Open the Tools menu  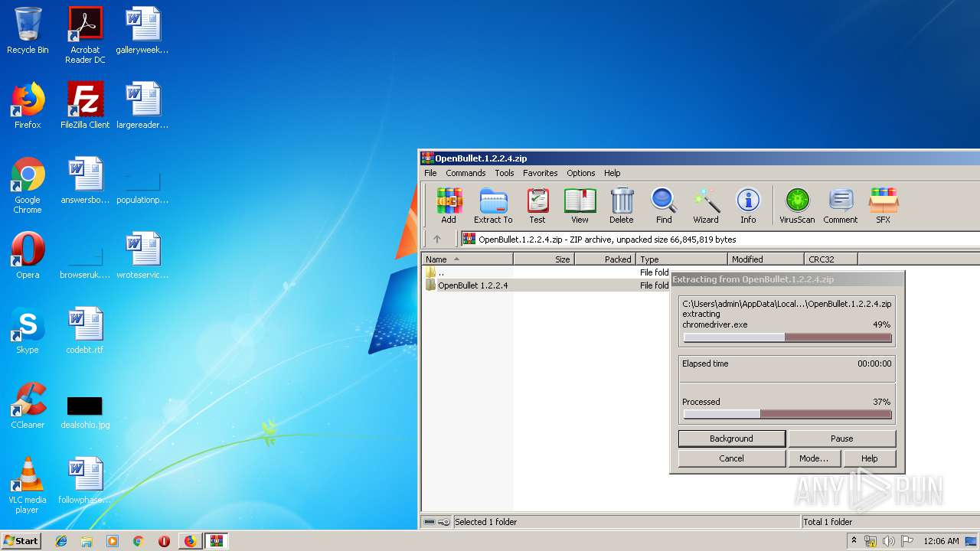point(505,173)
